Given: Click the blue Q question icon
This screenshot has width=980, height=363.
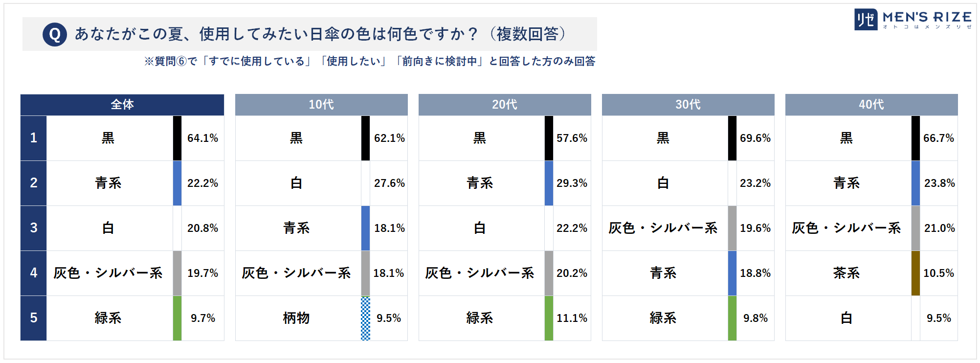Looking at the screenshot, I should point(55,34).
